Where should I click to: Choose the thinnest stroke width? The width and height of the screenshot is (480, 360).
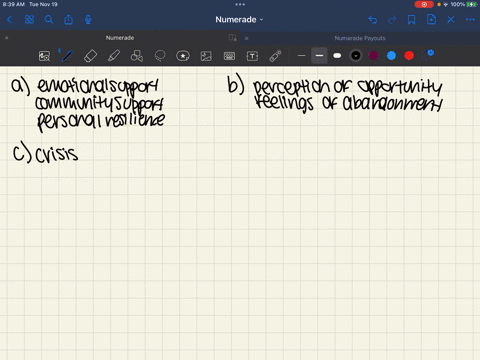[301, 56]
